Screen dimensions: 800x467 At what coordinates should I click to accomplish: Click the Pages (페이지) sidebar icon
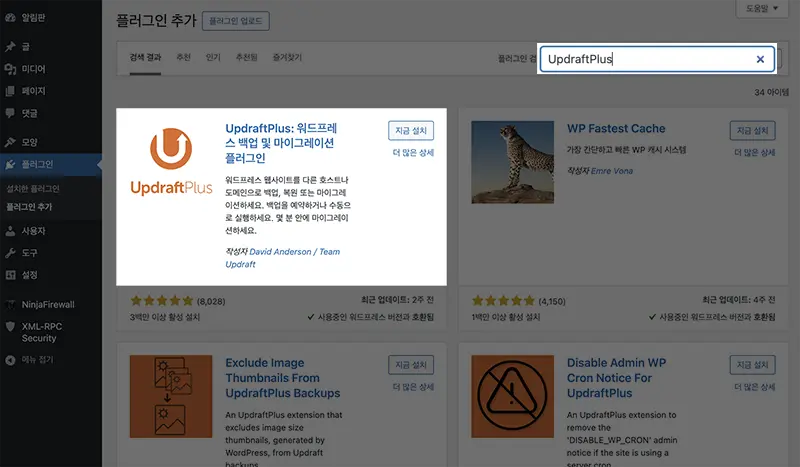(10, 91)
